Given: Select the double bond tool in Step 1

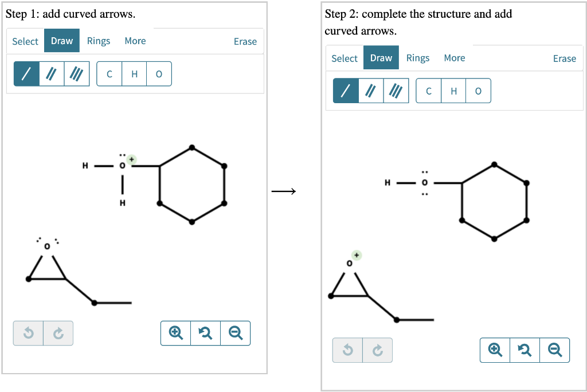Looking at the screenshot, I should click(50, 73).
